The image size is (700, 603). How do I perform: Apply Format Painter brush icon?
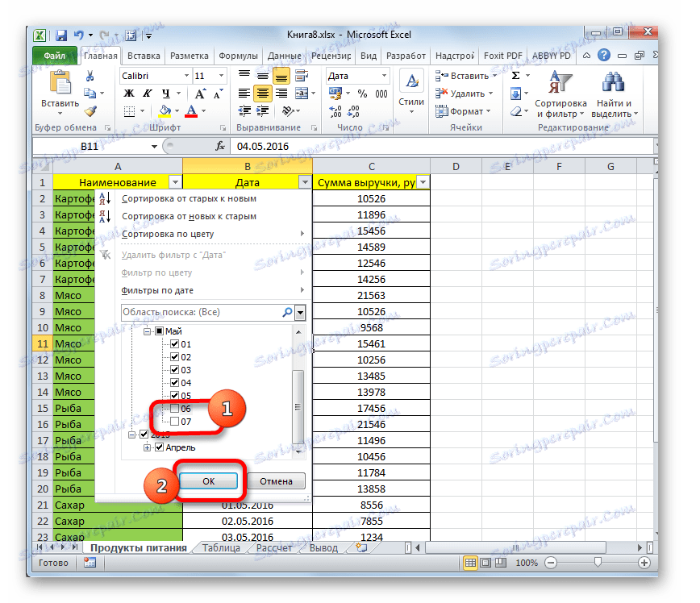pyautogui.click(x=90, y=110)
